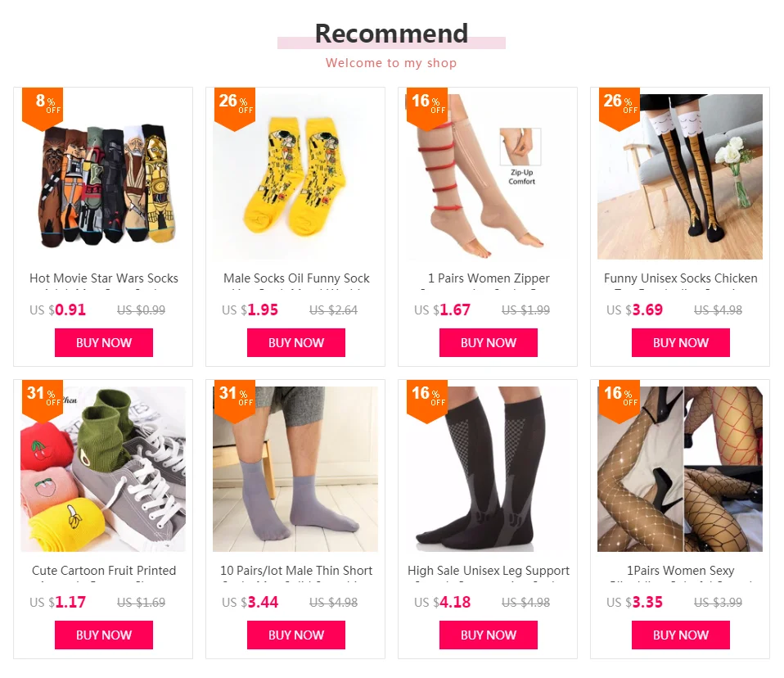This screenshot has height=678, width=784.
Task: Open the zipper compression socks product image
Action: click(x=488, y=177)
